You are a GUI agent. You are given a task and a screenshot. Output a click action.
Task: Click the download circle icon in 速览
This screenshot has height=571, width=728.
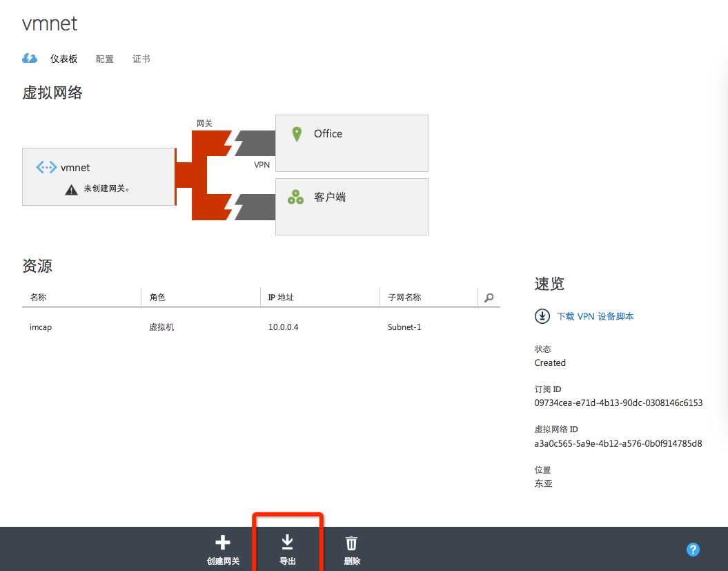(x=542, y=316)
